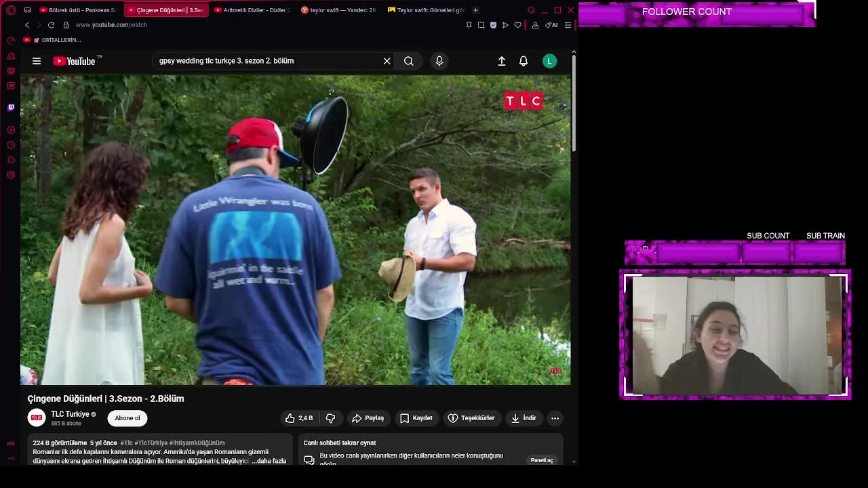Take a snapshot from the toolbar
The image size is (868, 488).
[481, 25]
